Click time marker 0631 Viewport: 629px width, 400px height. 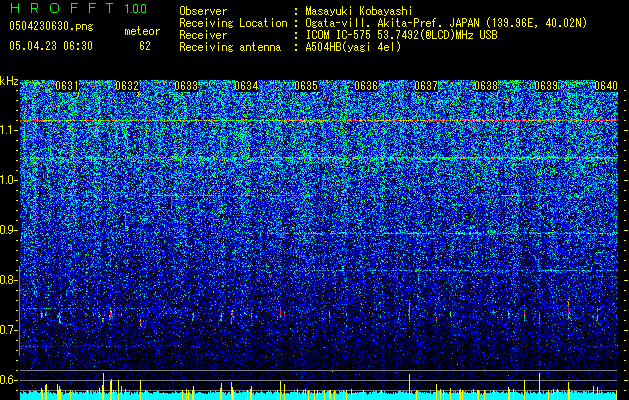[x=67, y=86]
